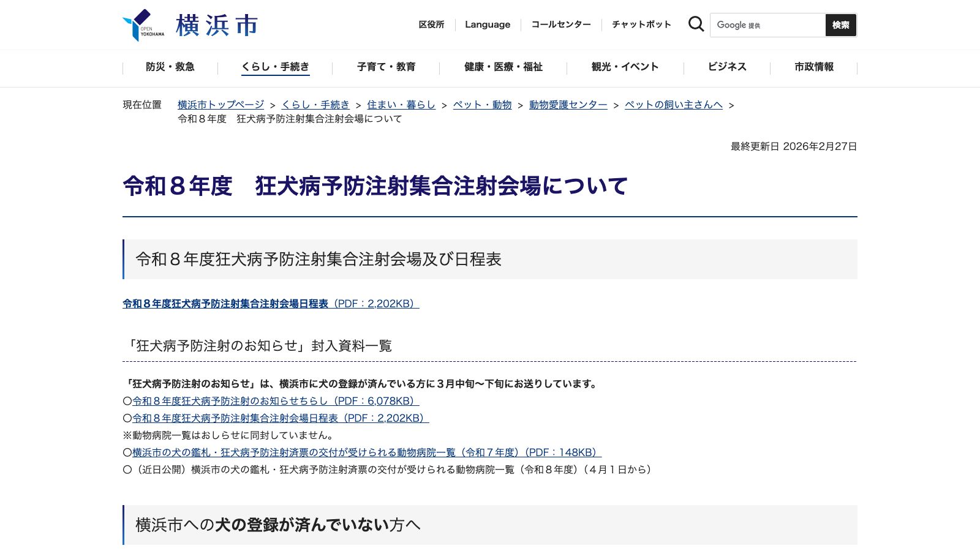The width and height of the screenshot is (980, 551).
Task: Click the heading 集合注射会場及び日程表
Action: 318,260
